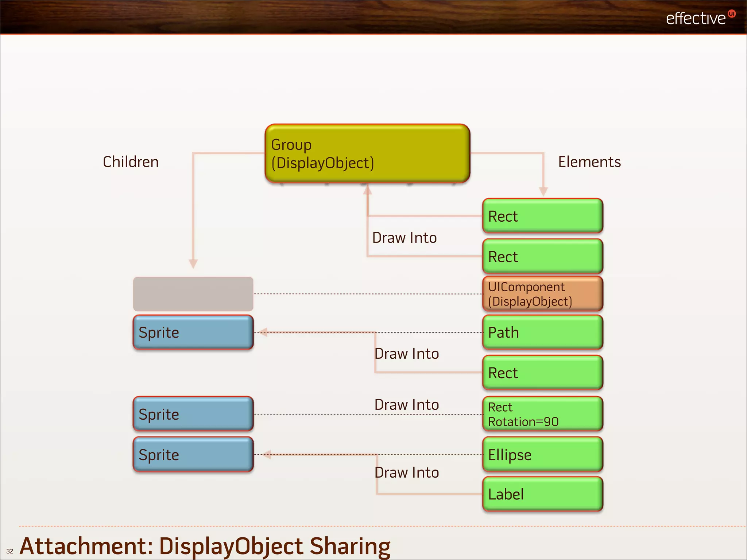
Task: Click the slide title Attachment: DisplayObject Sharing
Action: (205, 546)
